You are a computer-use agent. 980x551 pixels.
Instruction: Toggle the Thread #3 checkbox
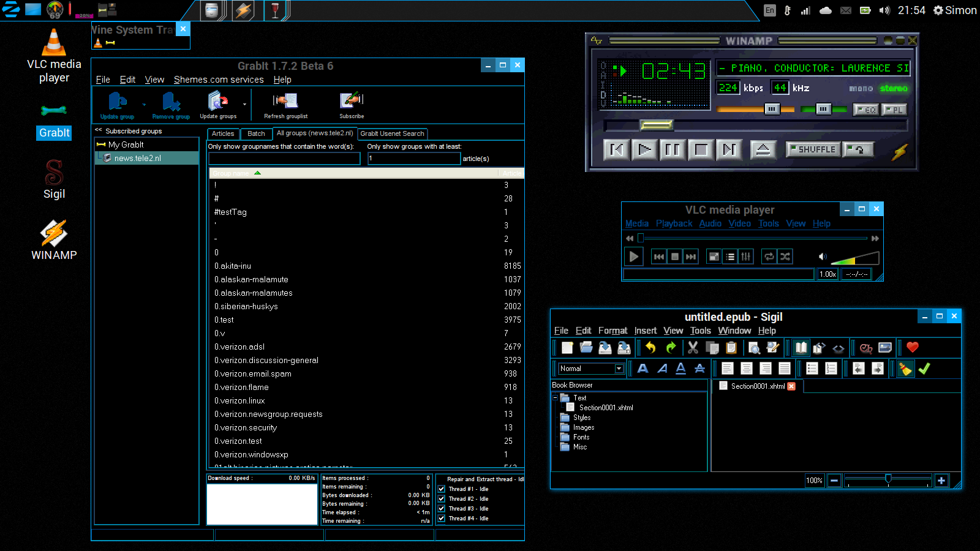442,509
